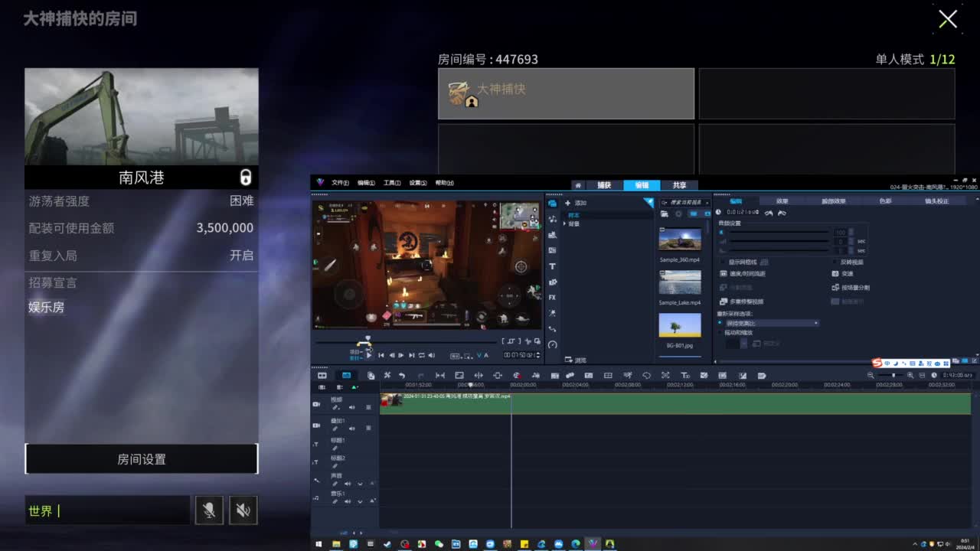
Task: Toggle the microphone mute button in game lobby
Action: click(209, 510)
